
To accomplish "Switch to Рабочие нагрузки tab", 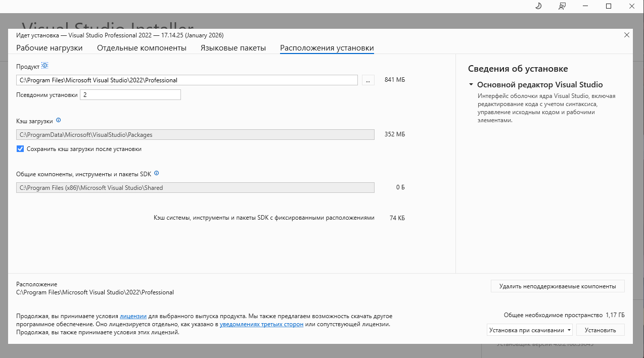I will pos(50,48).
